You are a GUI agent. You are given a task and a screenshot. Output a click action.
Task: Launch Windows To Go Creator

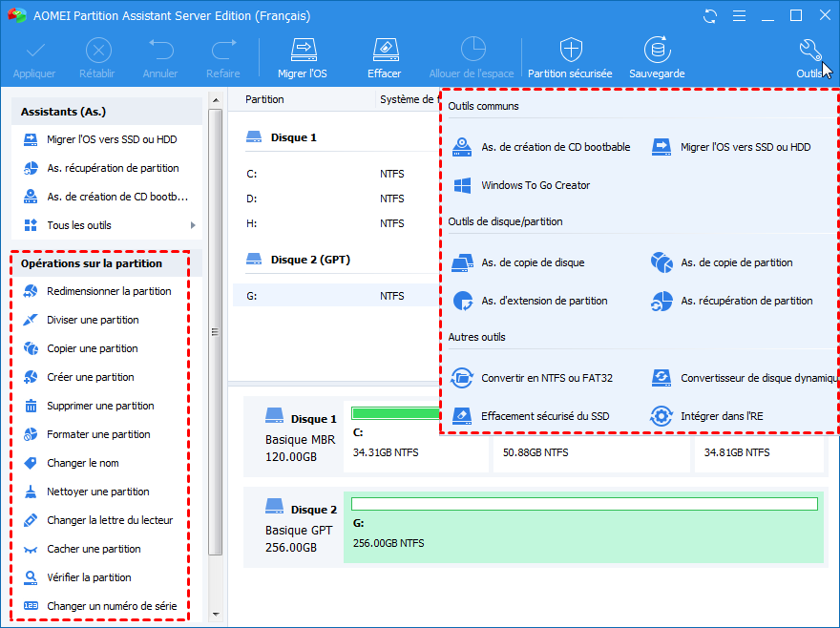(521, 185)
